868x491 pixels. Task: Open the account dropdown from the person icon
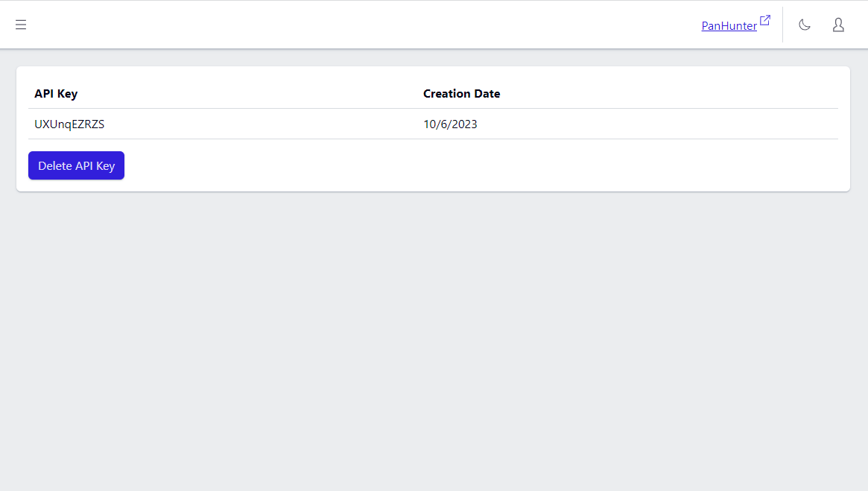click(x=838, y=25)
